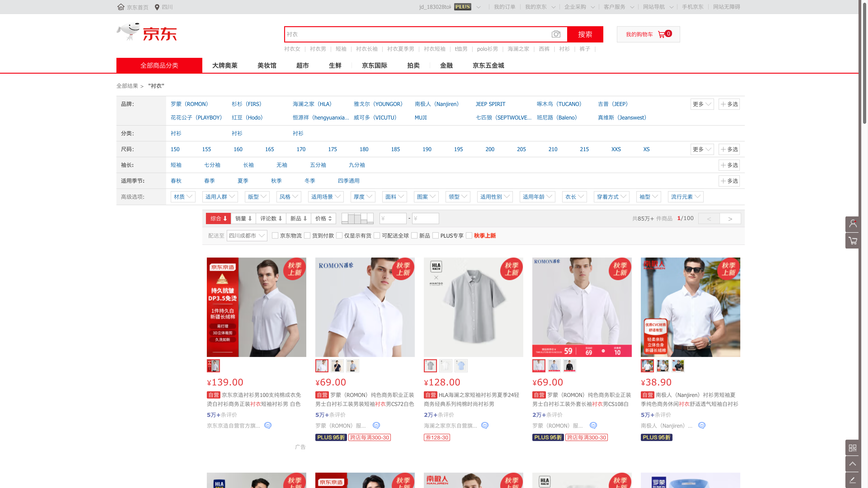Sort results by 评论数
The height and width of the screenshot is (488, 868).
click(271, 218)
